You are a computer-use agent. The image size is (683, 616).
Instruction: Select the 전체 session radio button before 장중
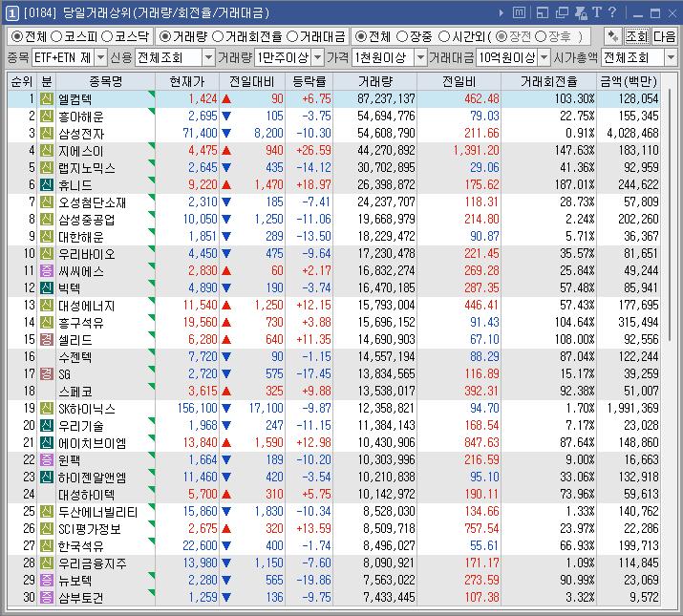[360, 36]
